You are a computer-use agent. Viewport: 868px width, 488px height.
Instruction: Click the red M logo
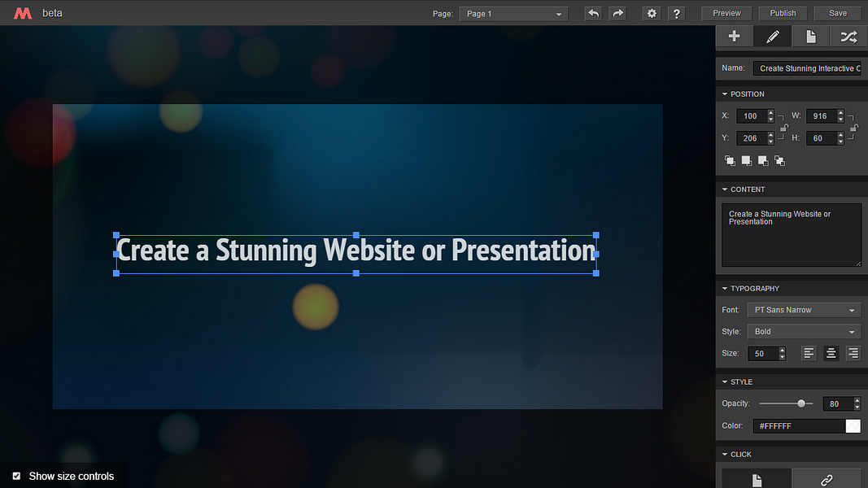coord(23,13)
